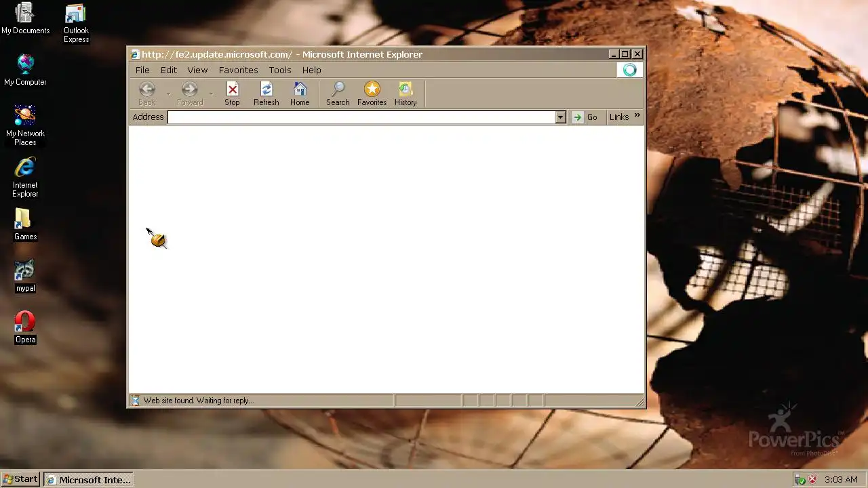This screenshot has width=868, height=488.
Task: Click the Forward toolbar button
Action: [x=190, y=94]
